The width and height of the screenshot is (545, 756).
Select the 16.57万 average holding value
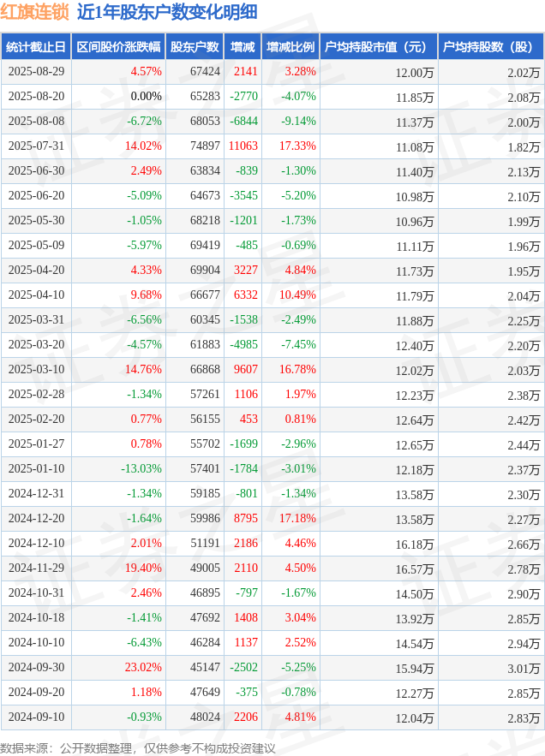point(415,569)
